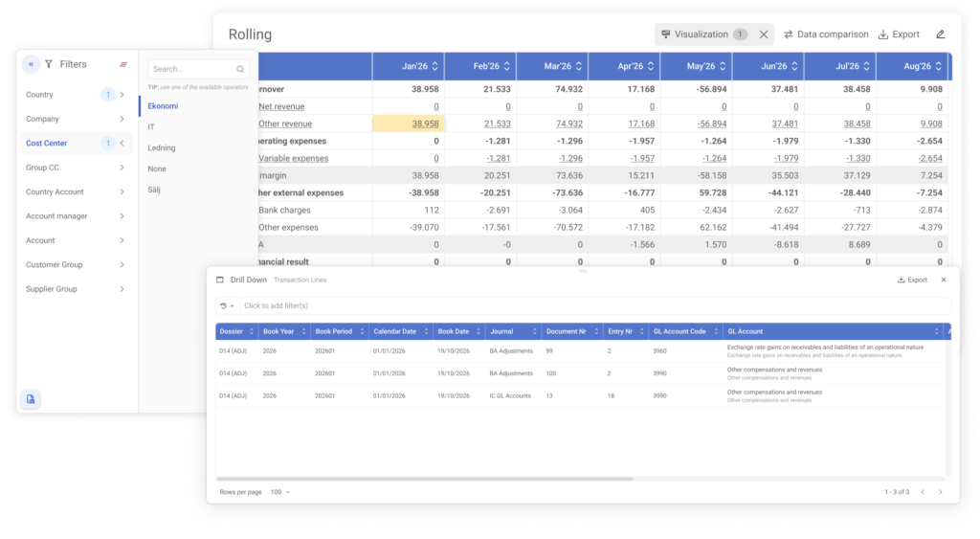Open the filter history dropdown in Drill Down

pyautogui.click(x=227, y=305)
